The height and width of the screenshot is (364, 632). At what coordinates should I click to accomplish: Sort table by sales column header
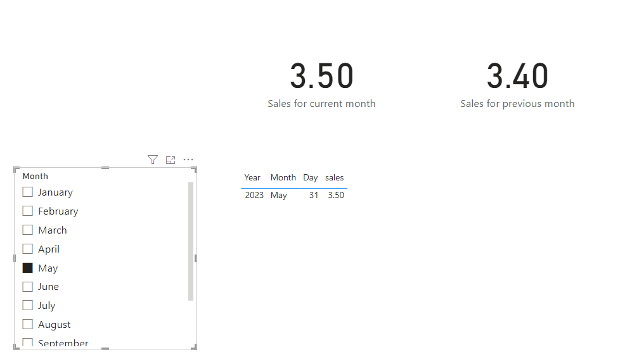coord(335,178)
